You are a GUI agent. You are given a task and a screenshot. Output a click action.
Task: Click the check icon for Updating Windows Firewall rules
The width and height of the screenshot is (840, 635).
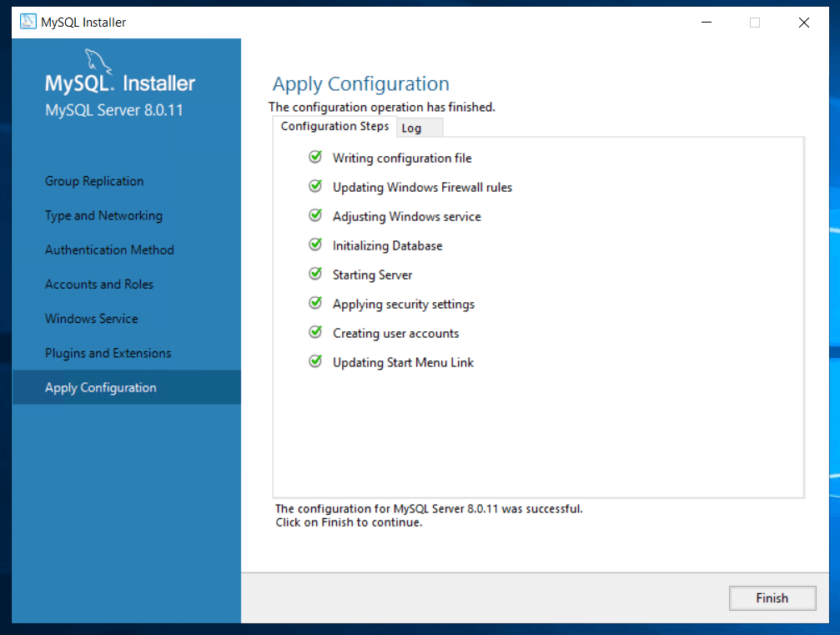[315, 186]
